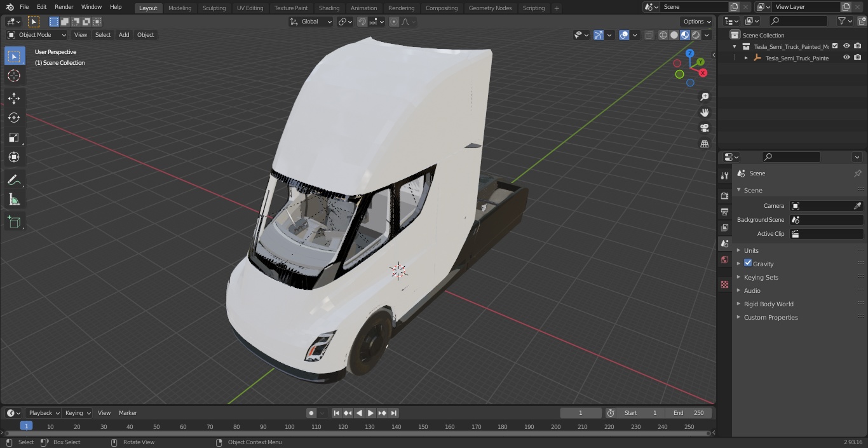
Task: Open viewport shading options dropdown
Action: (708, 35)
